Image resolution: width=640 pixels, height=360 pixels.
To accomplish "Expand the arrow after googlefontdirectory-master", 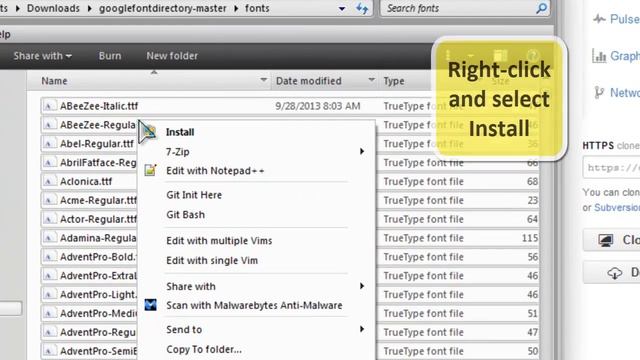I will click(236, 8).
